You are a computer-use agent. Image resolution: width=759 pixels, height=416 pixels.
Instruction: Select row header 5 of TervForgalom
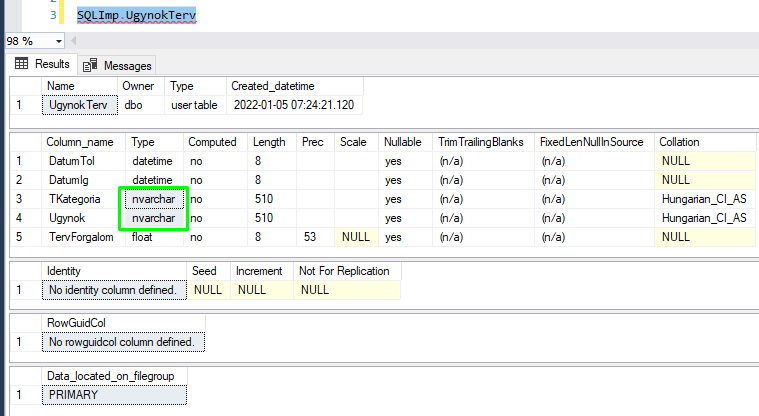[x=26, y=237]
